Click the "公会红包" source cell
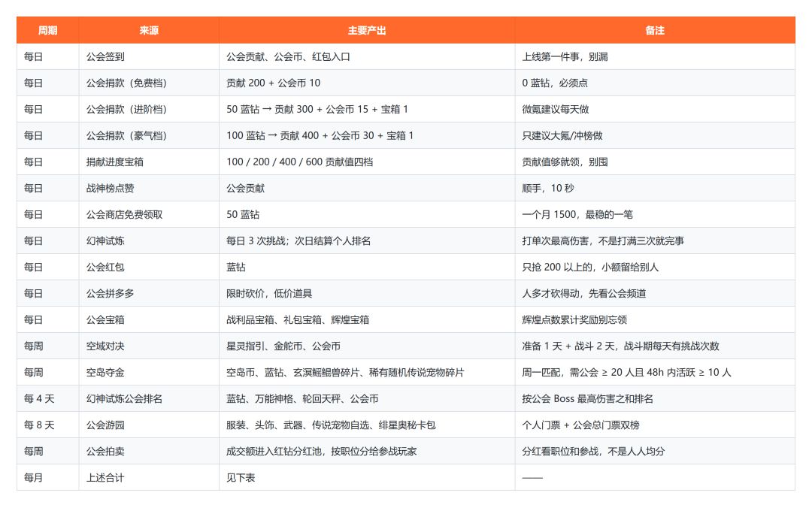812x511 pixels. pyautogui.click(x=149, y=268)
